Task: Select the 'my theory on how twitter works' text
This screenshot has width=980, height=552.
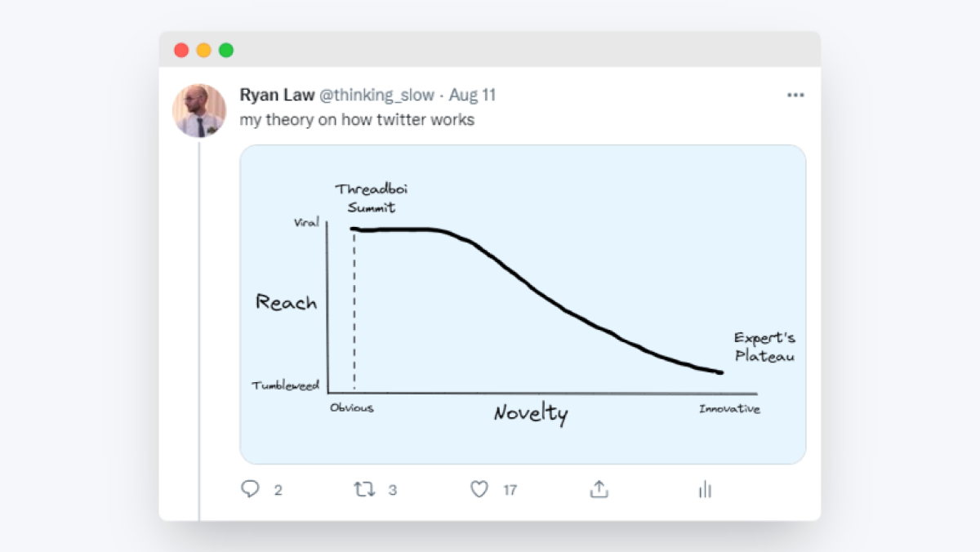Action: (x=357, y=120)
